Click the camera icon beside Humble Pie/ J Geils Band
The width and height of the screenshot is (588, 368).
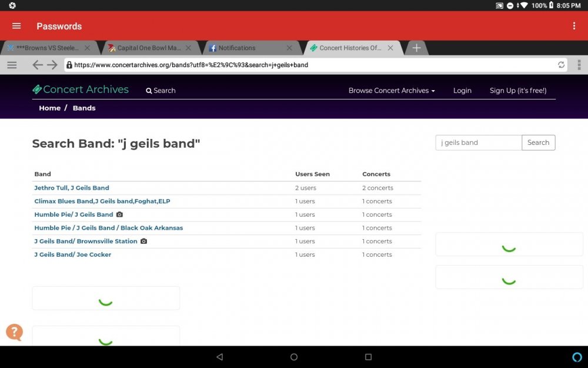119,214
